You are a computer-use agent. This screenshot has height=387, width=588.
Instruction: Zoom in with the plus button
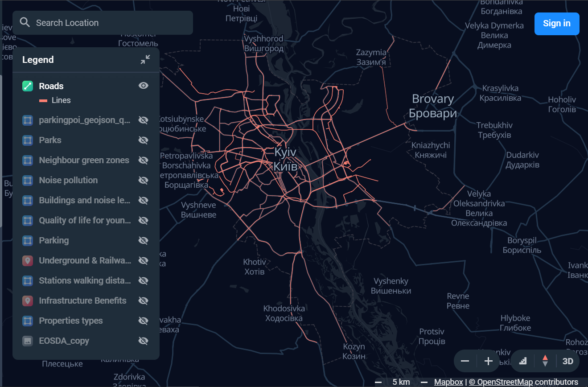coord(488,361)
